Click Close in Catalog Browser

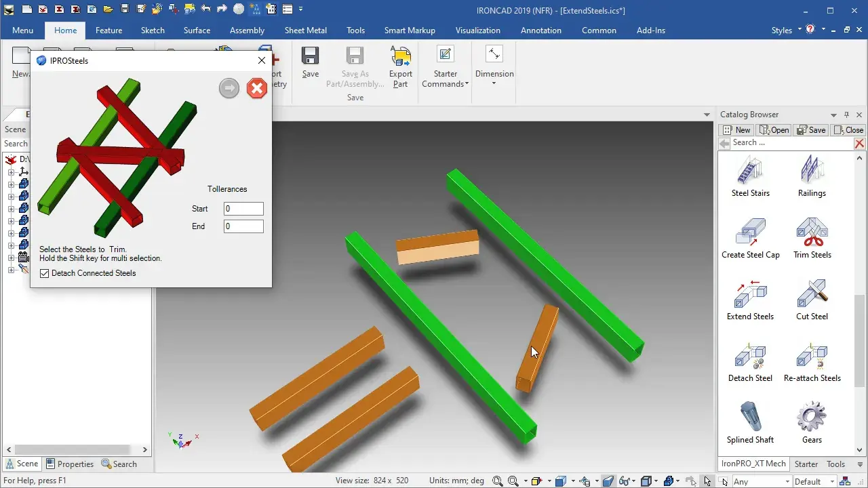848,130
